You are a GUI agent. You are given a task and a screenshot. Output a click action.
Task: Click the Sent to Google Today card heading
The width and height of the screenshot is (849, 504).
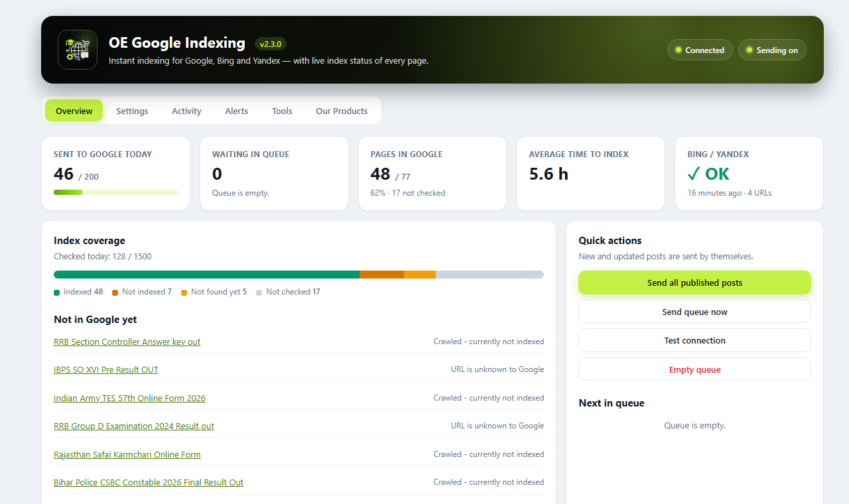click(x=103, y=155)
